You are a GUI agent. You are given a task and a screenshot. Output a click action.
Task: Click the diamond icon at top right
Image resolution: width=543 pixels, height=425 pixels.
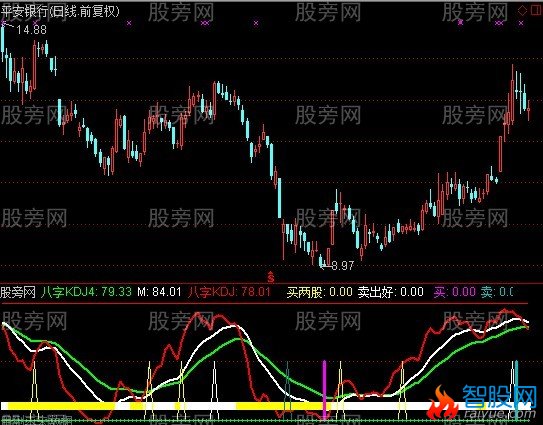click(x=522, y=10)
